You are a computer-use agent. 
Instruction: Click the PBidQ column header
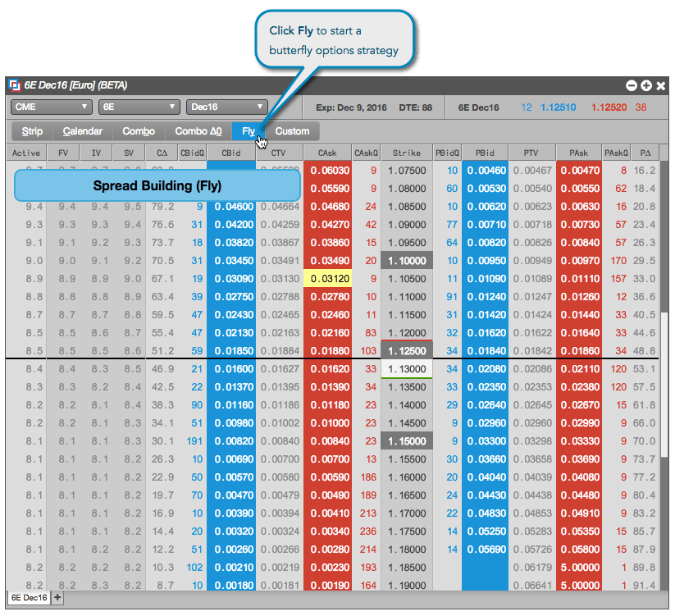click(x=447, y=153)
